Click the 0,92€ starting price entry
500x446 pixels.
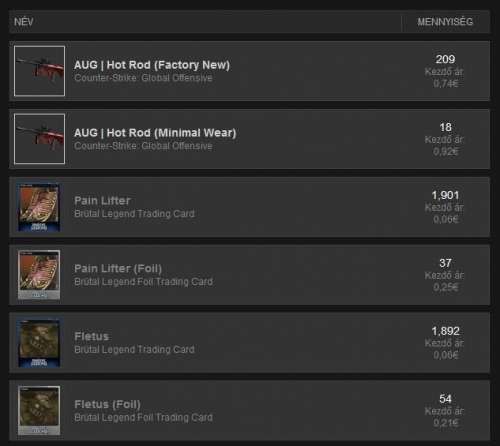point(446,152)
